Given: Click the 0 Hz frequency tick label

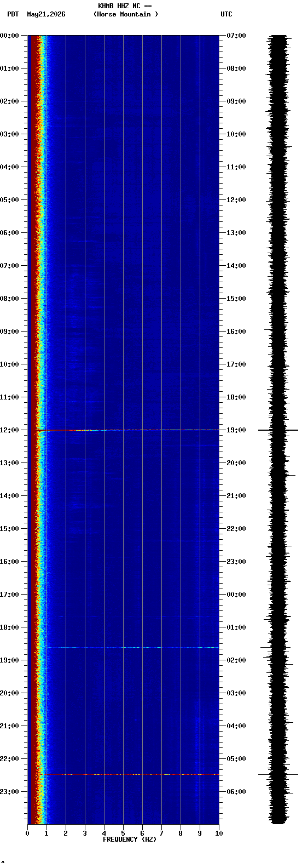Looking at the screenshot, I should click(27, 833).
